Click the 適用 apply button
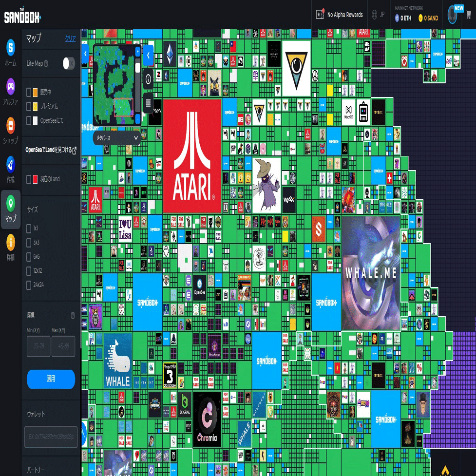 coord(51,379)
